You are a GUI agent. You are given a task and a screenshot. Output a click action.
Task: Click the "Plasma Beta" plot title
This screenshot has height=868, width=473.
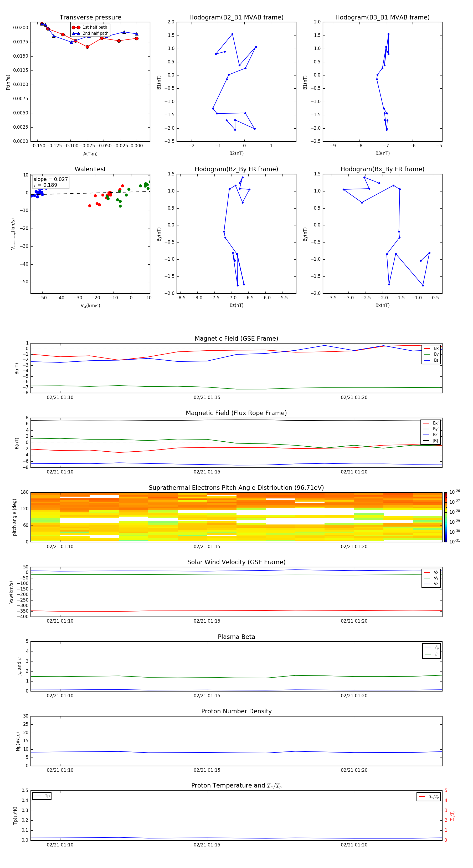click(x=236, y=637)
